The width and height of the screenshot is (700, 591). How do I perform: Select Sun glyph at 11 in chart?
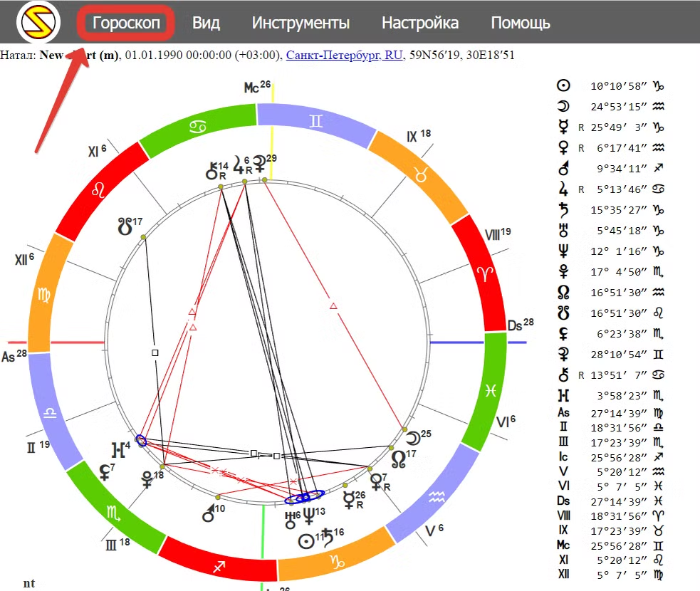pyautogui.click(x=305, y=541)
